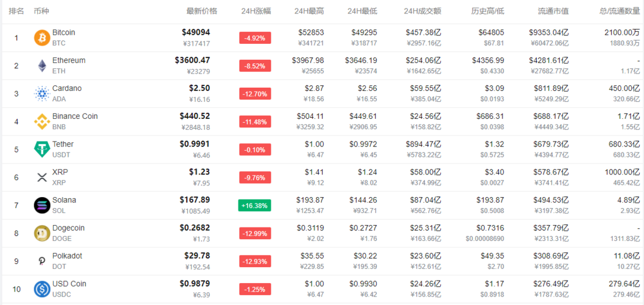This screenshot has width=644, height=305.
Task: Click the Polkadot logo icon
Action: click(42, 261)
